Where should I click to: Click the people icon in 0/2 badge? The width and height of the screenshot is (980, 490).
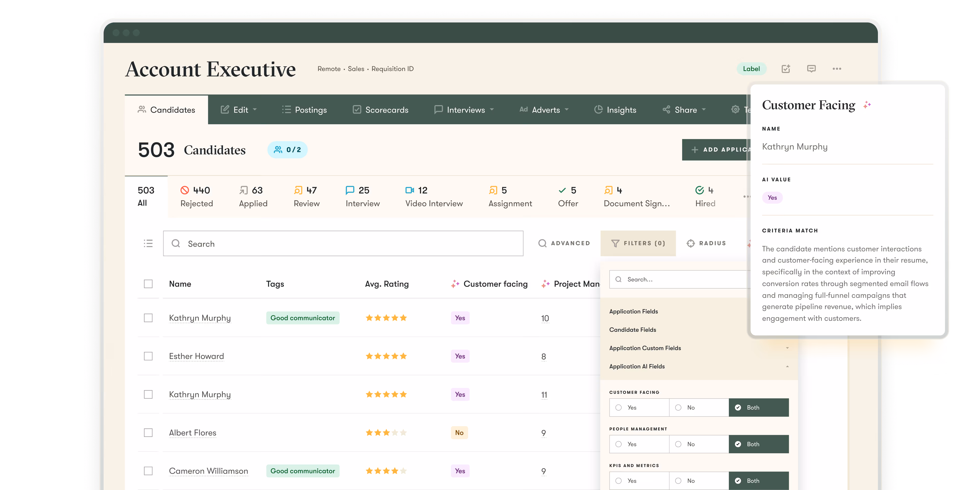coord(278,150)
